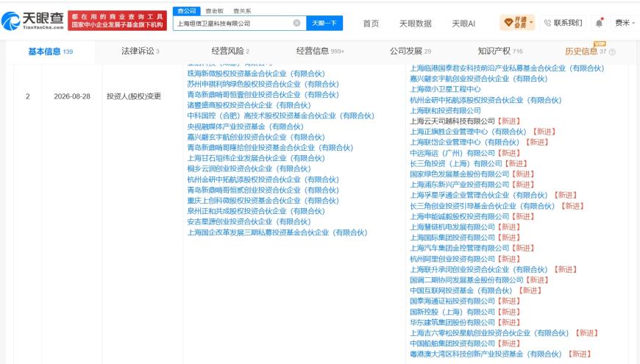Switch to the 经营信息 tab
Image resolution: width=640 pixels, height=364 pixels.
pos(320,51)
